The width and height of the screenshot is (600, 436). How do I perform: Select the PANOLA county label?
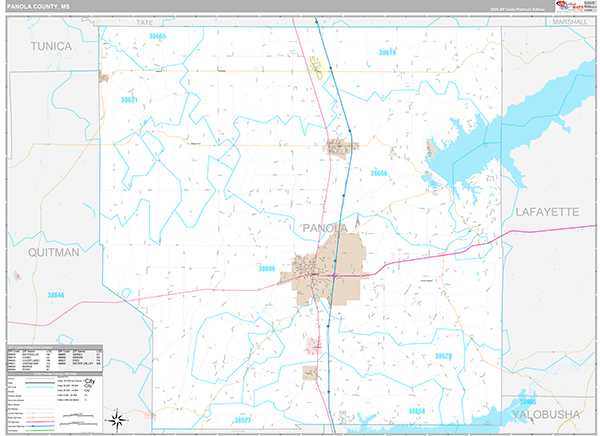(x=325, y=228)
